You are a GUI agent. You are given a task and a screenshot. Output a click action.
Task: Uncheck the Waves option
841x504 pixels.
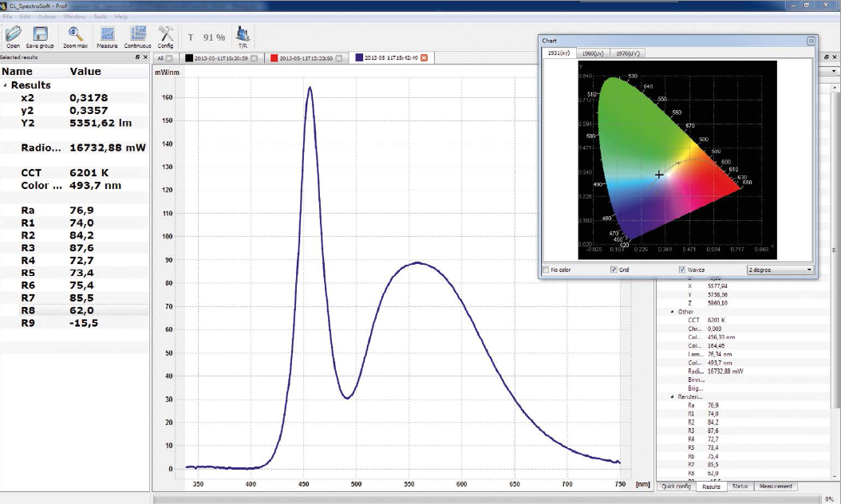coord(683,270)
